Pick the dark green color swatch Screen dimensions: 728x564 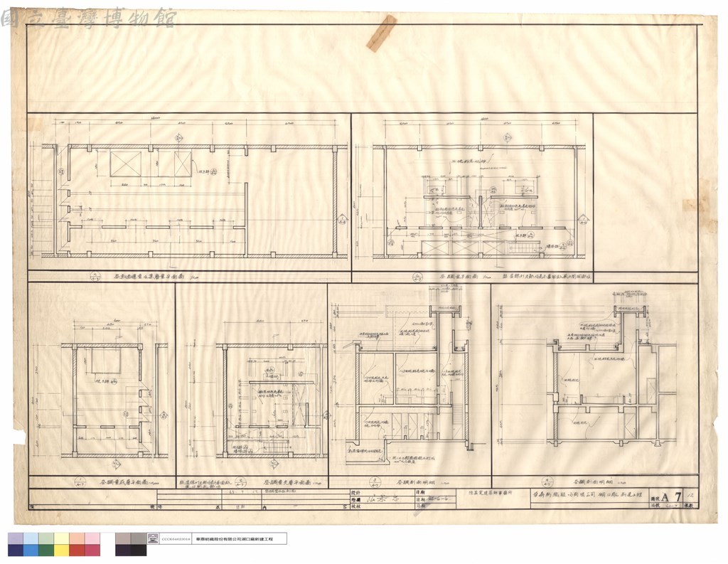(x=46, y=550)
